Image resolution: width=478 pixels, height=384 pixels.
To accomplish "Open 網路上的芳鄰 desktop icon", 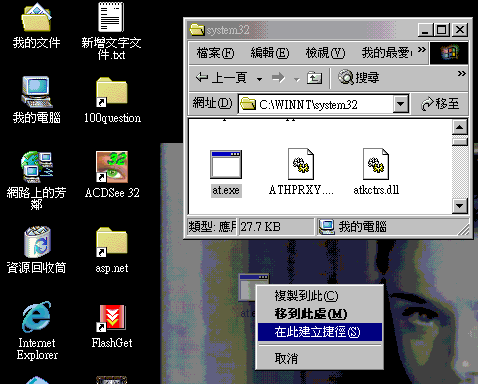I will (37, 167).
